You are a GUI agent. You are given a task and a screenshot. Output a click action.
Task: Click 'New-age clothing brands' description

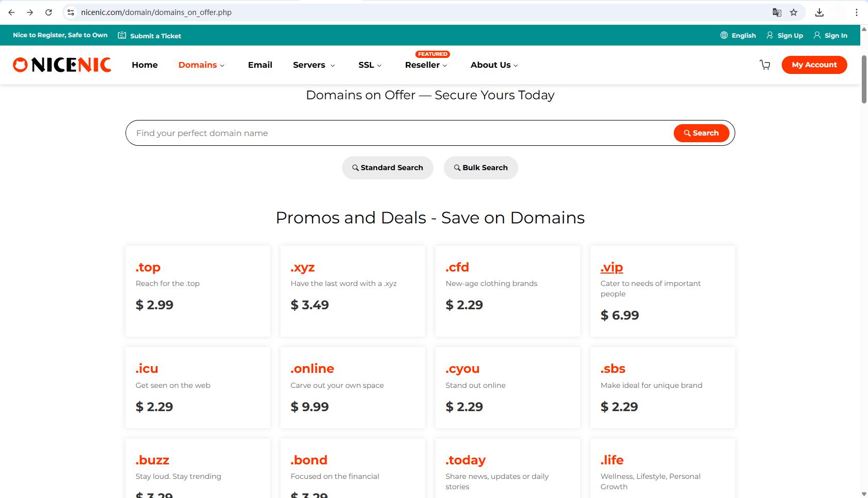pos(491,283)
